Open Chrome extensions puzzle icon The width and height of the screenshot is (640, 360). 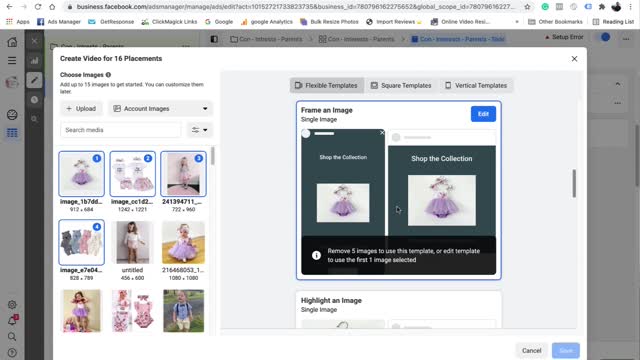coord(602,7)
